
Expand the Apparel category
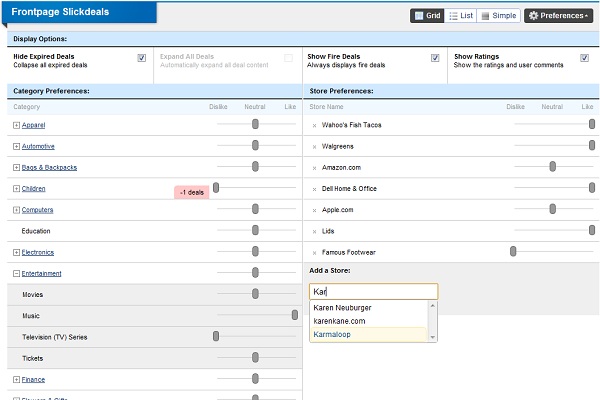point(16,125)
